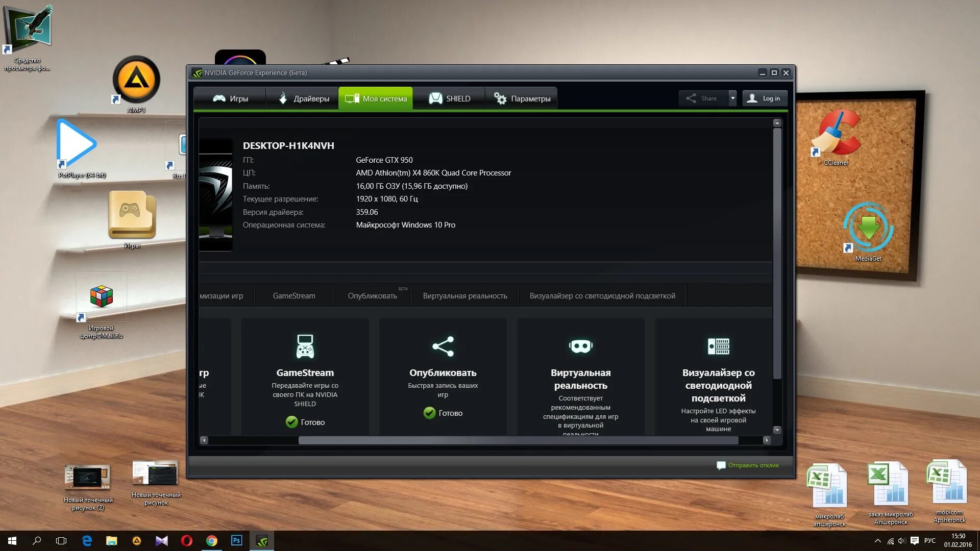Click the GameStream handheld device icon
Viewport: 980px width, 551px height.
coord(305,346)
